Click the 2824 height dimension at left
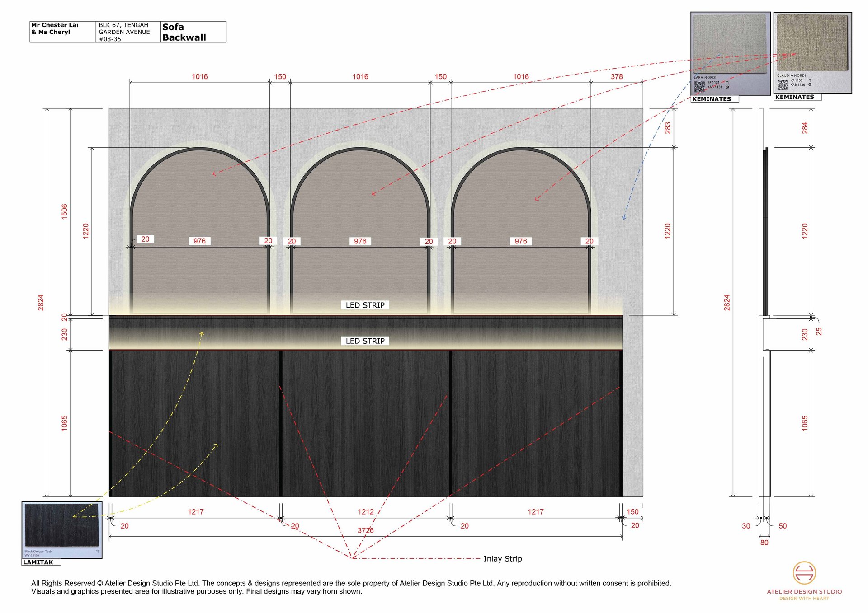 point(41,302)
